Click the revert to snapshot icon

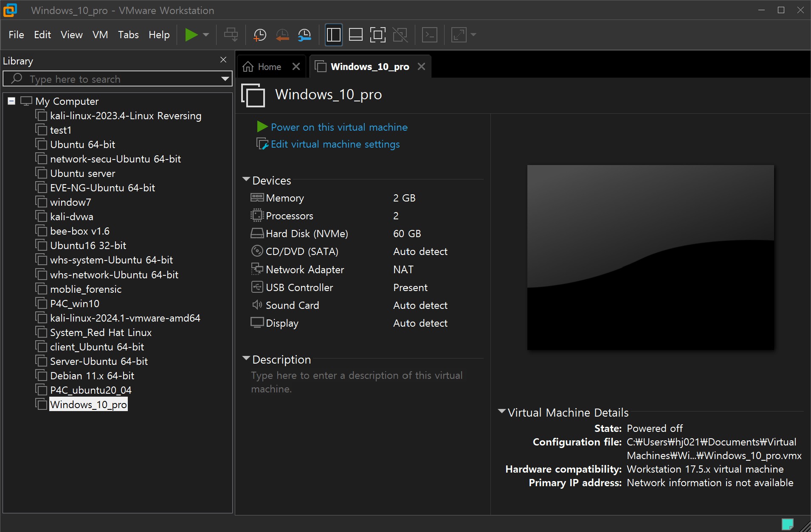point(282,35)
